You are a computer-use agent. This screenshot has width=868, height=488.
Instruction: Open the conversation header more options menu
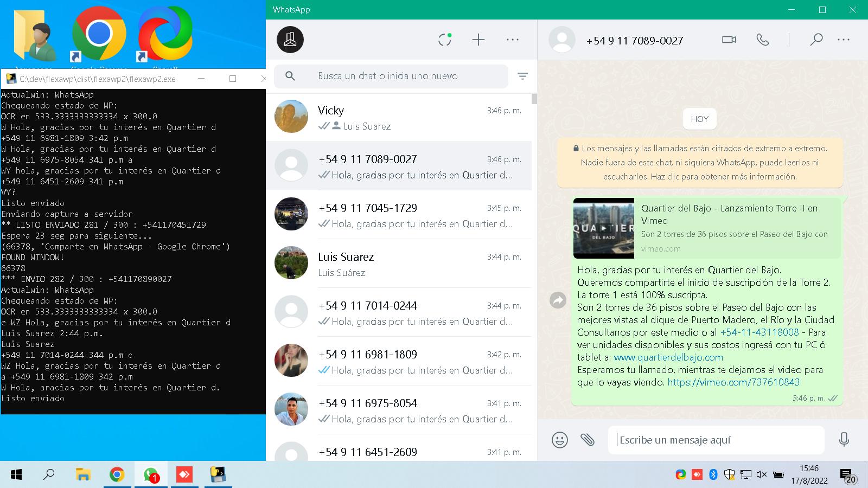pyautogui.click(x=844, y=40)
